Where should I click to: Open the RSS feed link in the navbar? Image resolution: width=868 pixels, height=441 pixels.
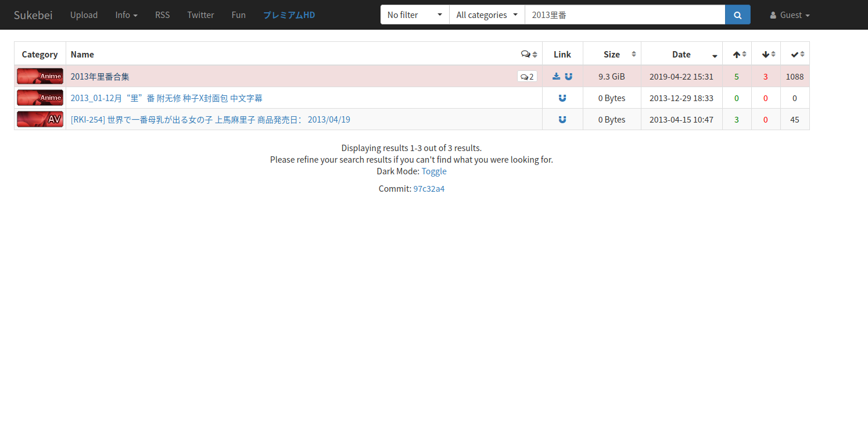tap(162, 15)
